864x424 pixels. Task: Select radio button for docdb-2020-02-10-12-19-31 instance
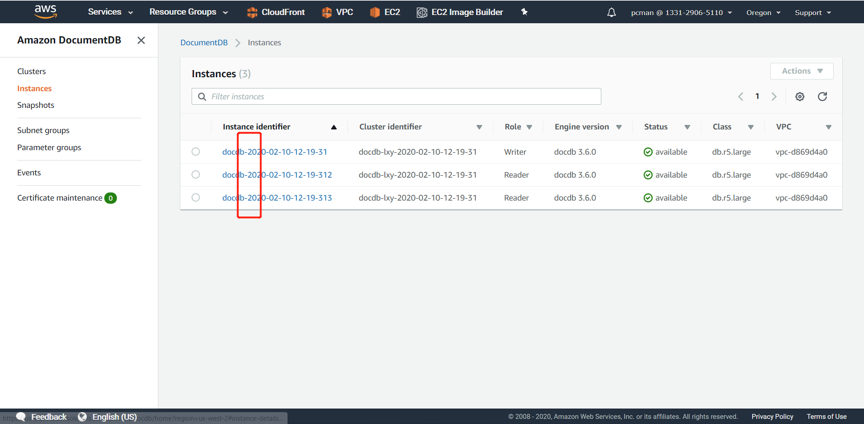pos(196,152)
